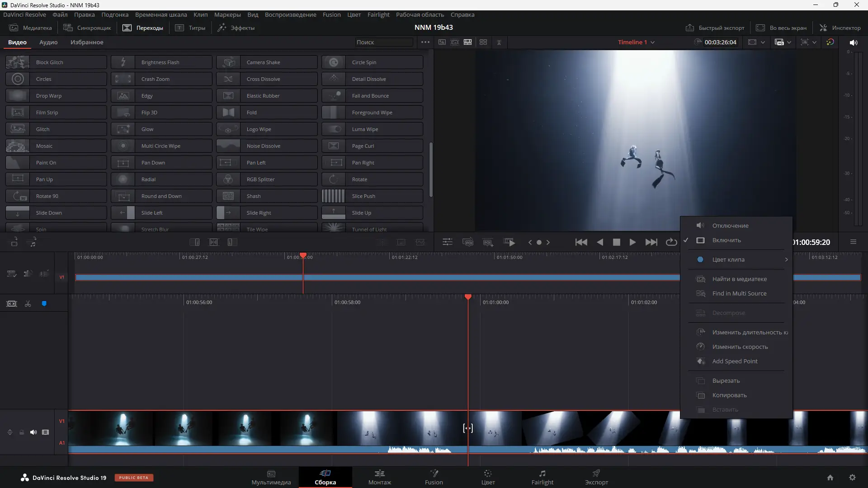This screenshot has width=868, height=488.
Task: Click Add Speed Point in context menu
Action: pos(735,361)
